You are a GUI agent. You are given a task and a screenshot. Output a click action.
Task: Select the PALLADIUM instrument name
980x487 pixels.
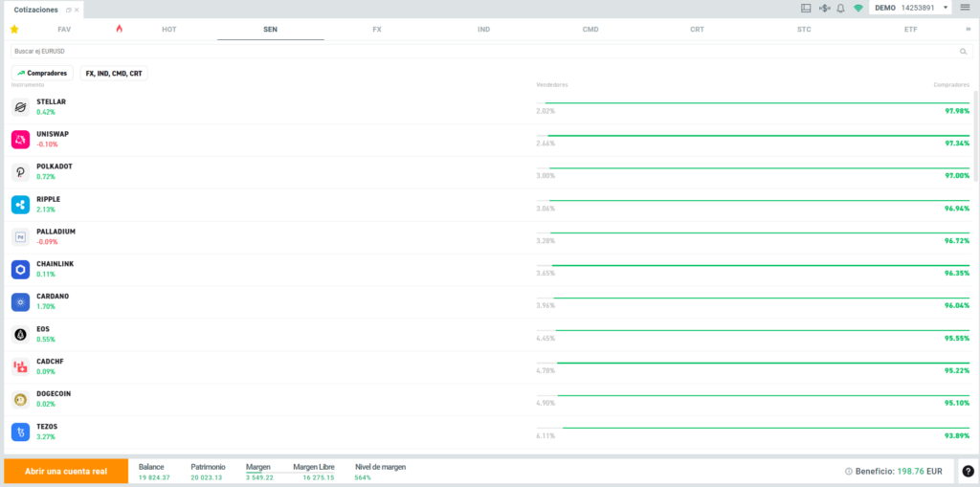56,232
